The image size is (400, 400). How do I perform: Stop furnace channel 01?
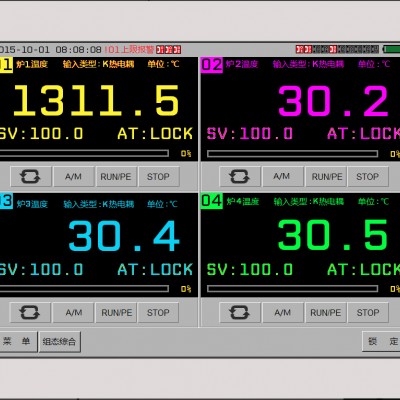tap(159, 177)
